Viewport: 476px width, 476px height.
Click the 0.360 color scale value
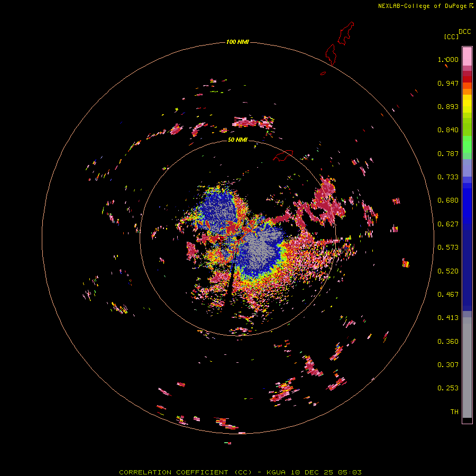(448, 342)
